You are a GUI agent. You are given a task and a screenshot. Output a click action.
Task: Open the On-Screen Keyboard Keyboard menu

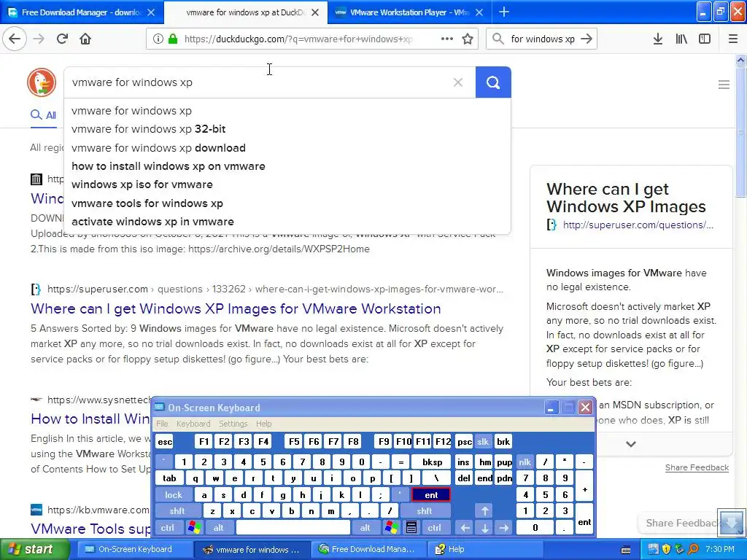[193, 424]
